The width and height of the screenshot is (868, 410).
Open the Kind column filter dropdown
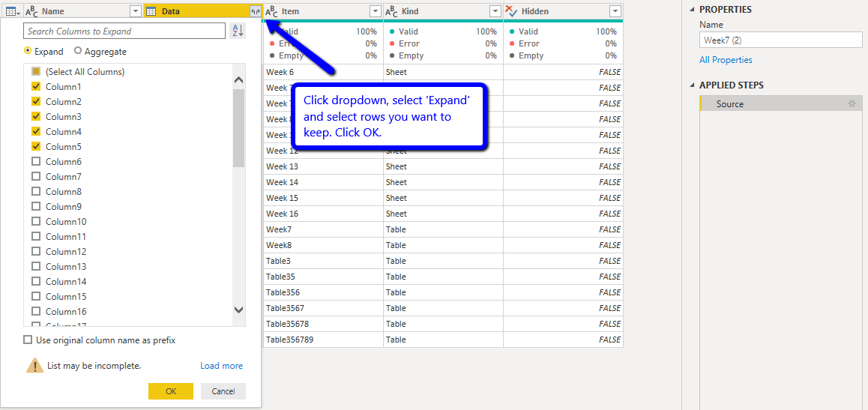point(495,12)
